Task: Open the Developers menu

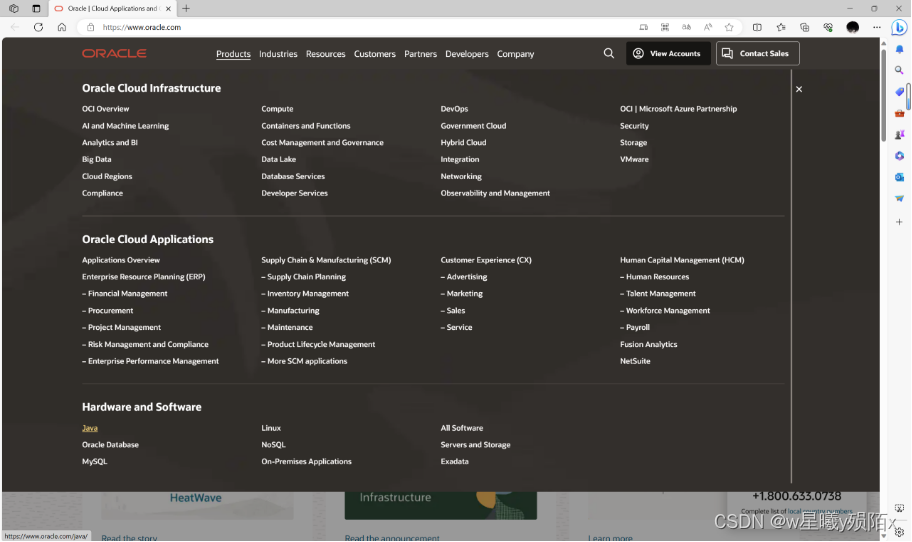Action: (467, 54)
